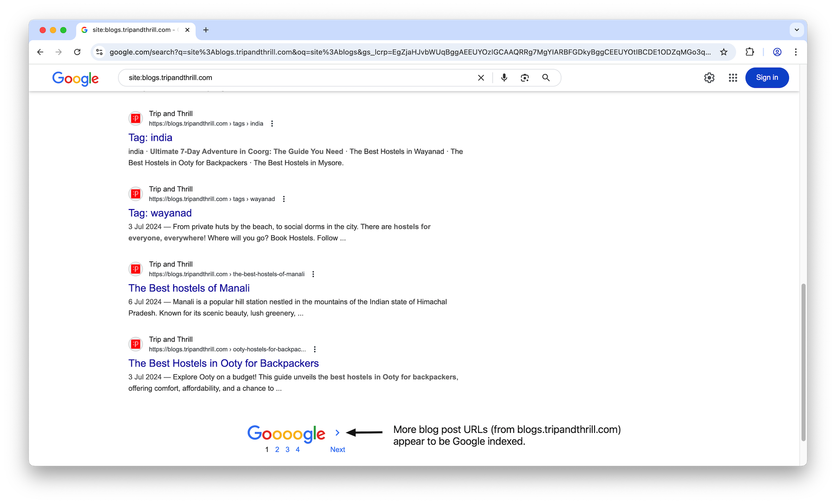Screen dimensions: 836x504
Task: Open more options for the tags india result
Action: 272,124
